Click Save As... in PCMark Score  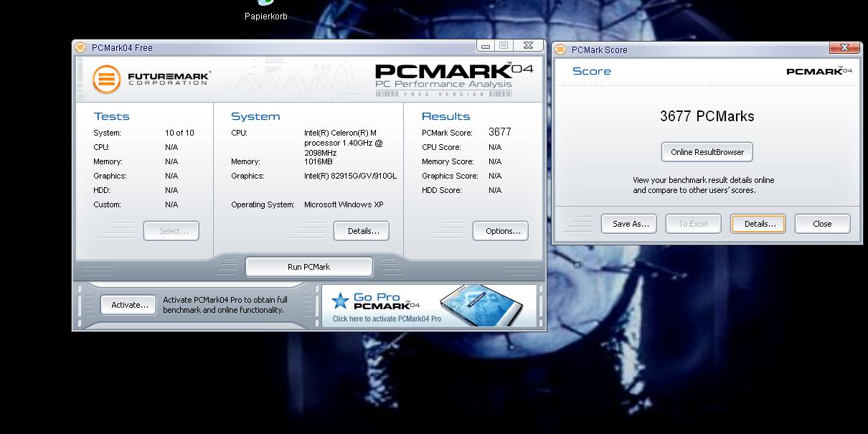click(x=629, y=224)
